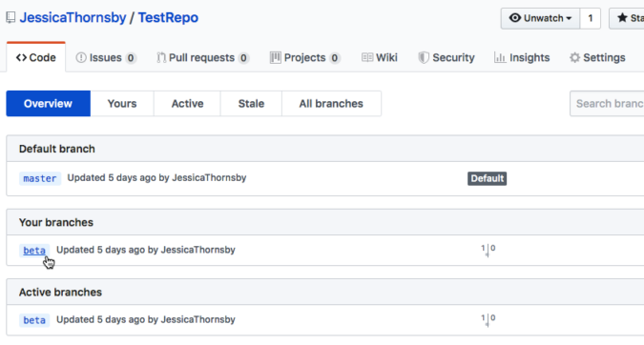644x345 pixels.
Task: Open the Code tab
Action: click(35, 57)
